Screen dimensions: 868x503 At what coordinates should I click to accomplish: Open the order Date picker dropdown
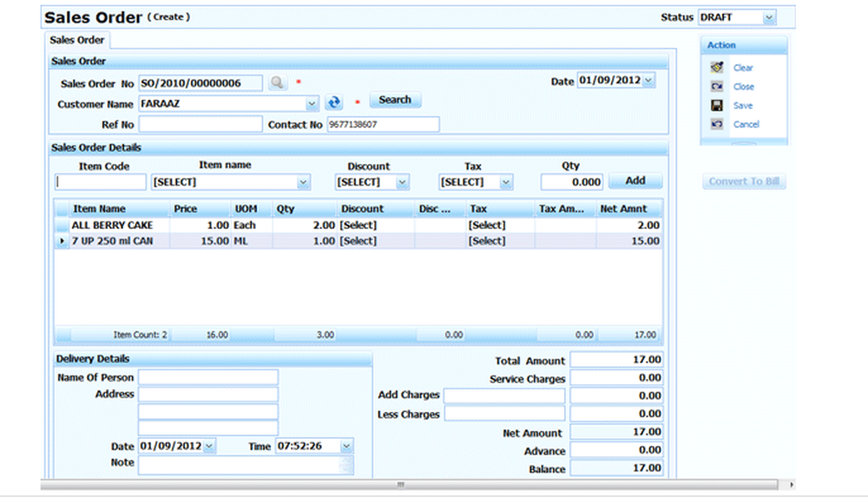[x=648, y=81]
